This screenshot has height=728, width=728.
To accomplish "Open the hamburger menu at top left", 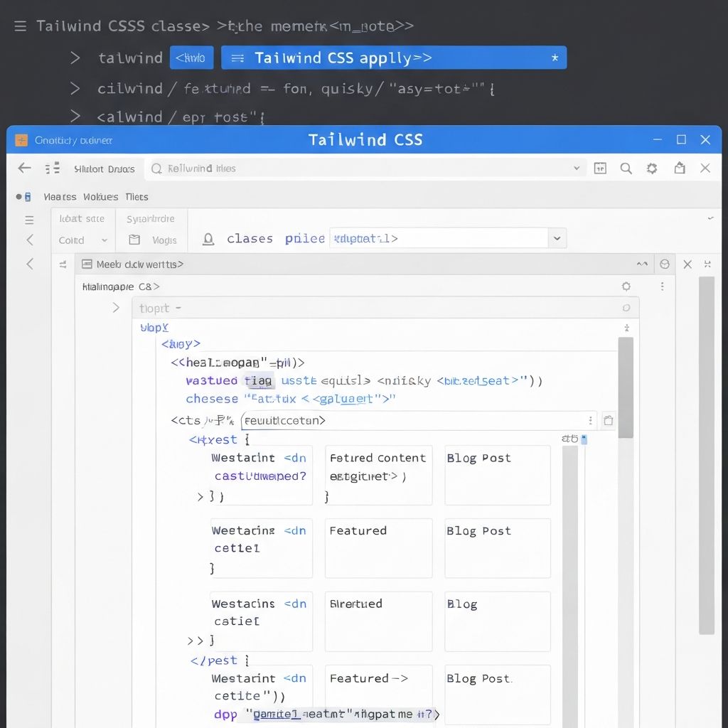I will [19, 26].
